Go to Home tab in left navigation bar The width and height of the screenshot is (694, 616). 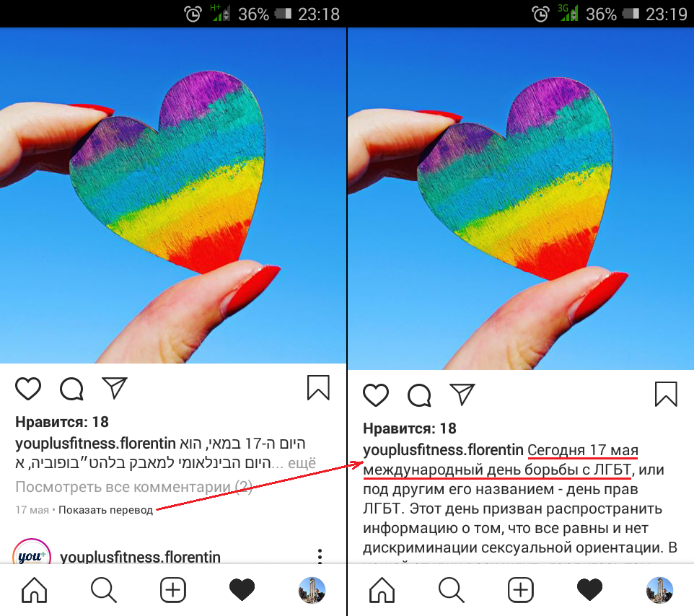point(34,590)
